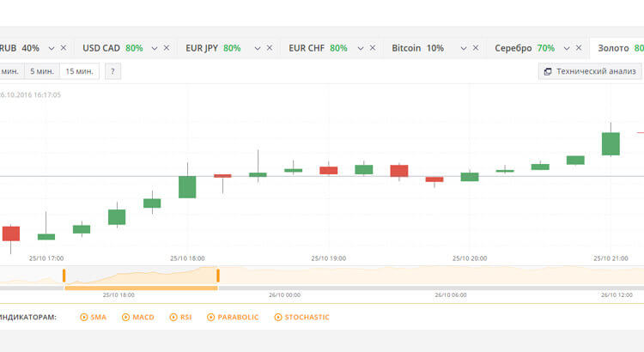Close the EUR JPY tab
Image resolution: width=644 pixels, height=352 pixels.
pos(270,48)
